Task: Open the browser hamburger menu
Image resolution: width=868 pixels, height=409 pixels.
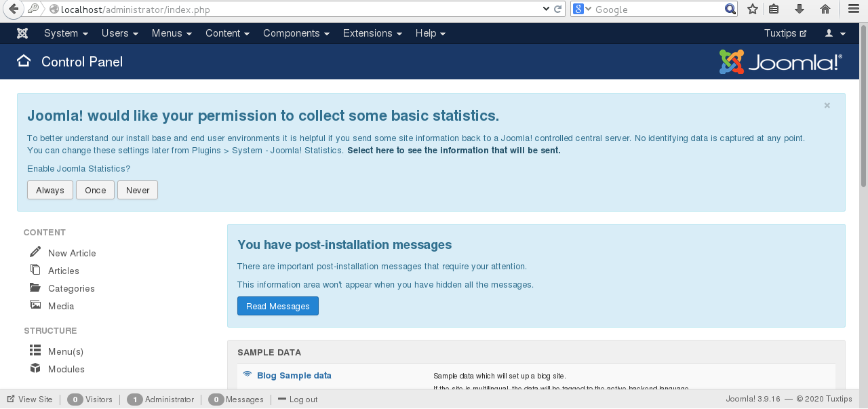Action: coord(854,9)
